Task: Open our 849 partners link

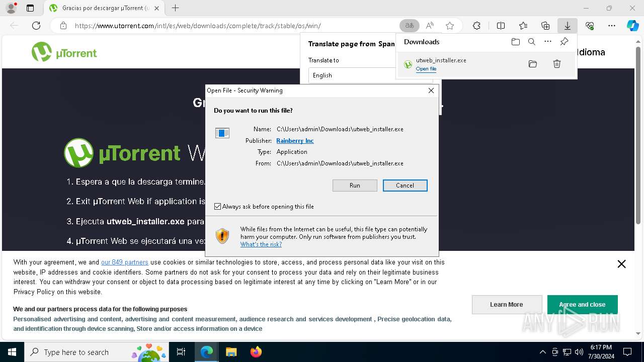Action: point(125,262)
